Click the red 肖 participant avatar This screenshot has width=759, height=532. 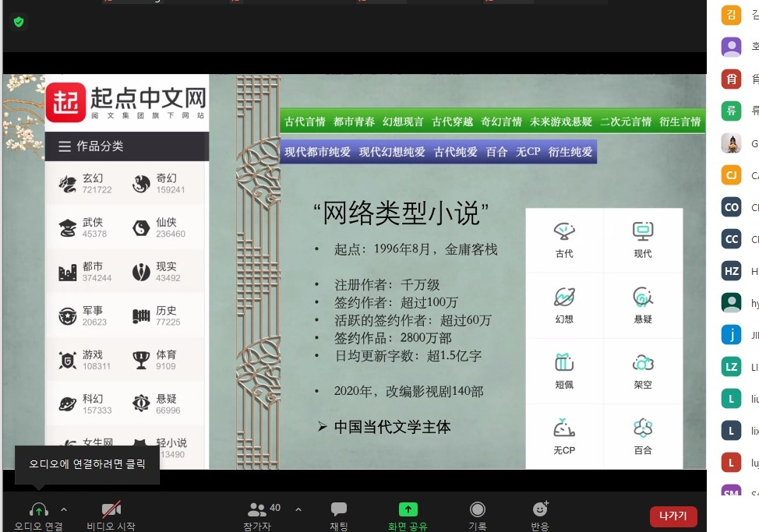coord(731,79)
